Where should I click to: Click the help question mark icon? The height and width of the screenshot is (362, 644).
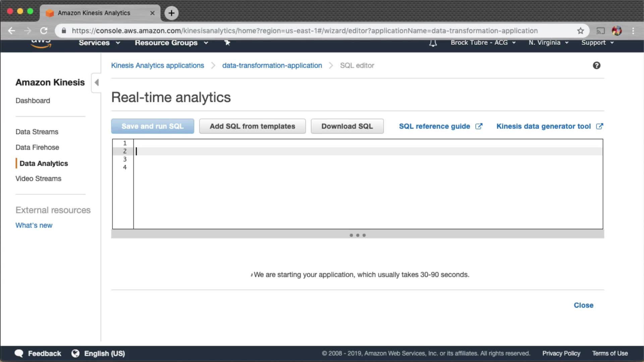[x=596, y=65]
